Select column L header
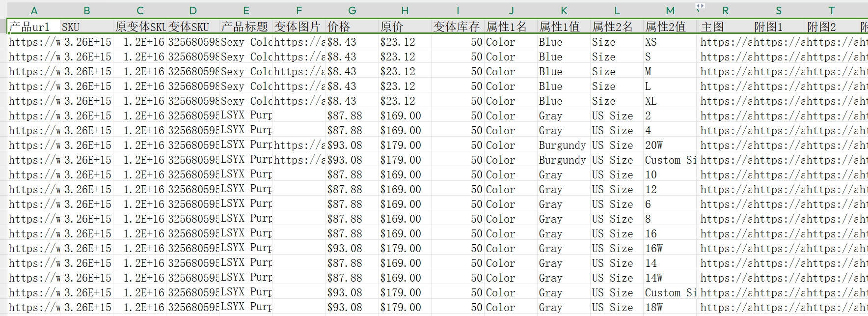Image resolution: width=868 pixels, height=316 pixels. pos(617,10)
